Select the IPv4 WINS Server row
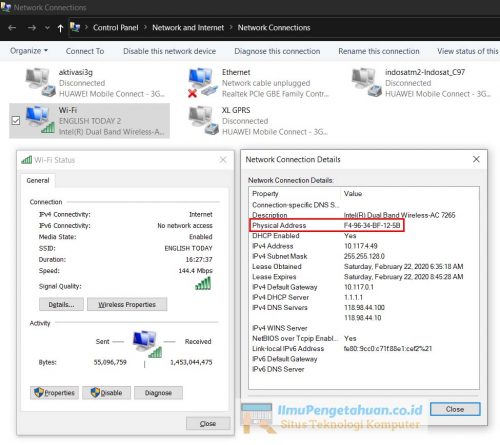Screen dimensions: 500x445 (x=364, y=328)
